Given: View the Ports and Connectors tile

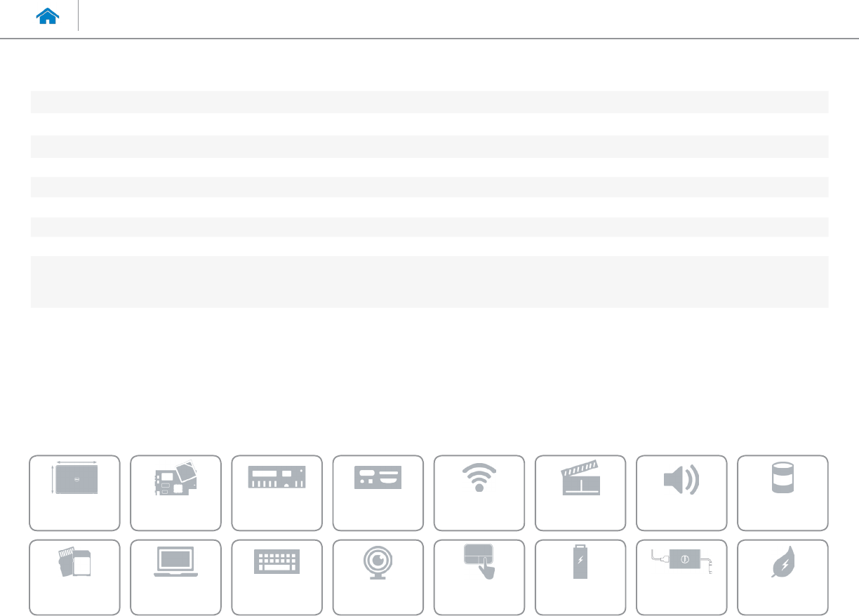Looking at the screenshot, I should pyautogui.click(x=378, y=493).
